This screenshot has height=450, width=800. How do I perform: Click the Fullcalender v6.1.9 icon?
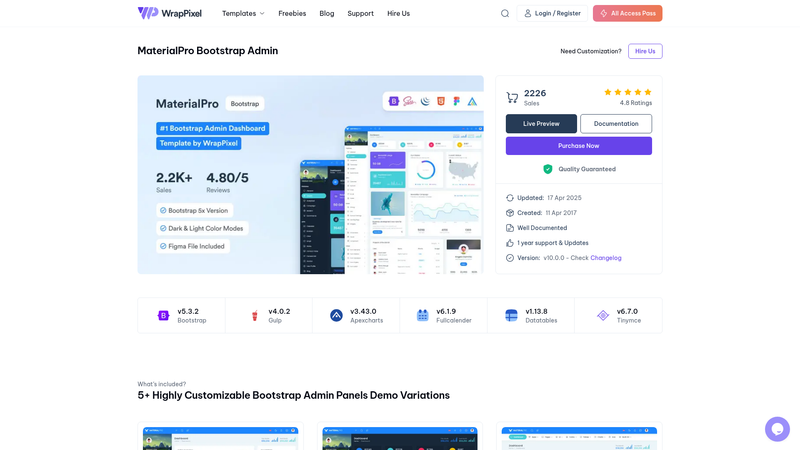click(x=422, y=315)
